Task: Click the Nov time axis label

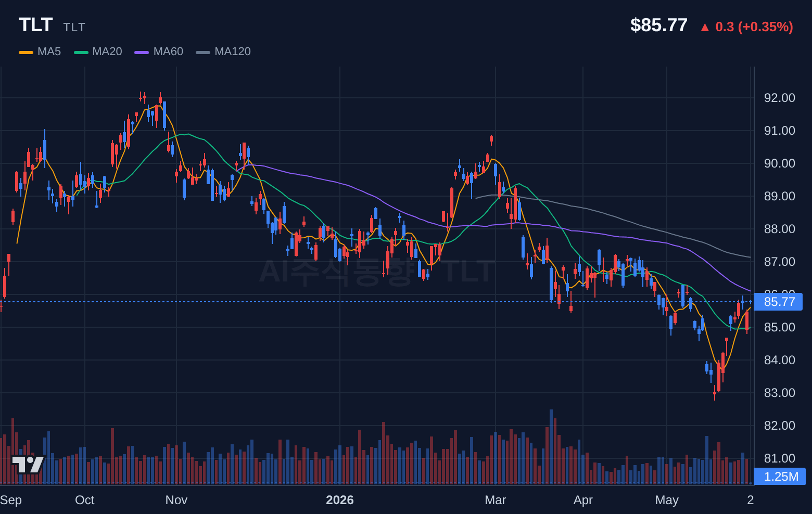Action: pyautogui.click(x=176, y=500)
